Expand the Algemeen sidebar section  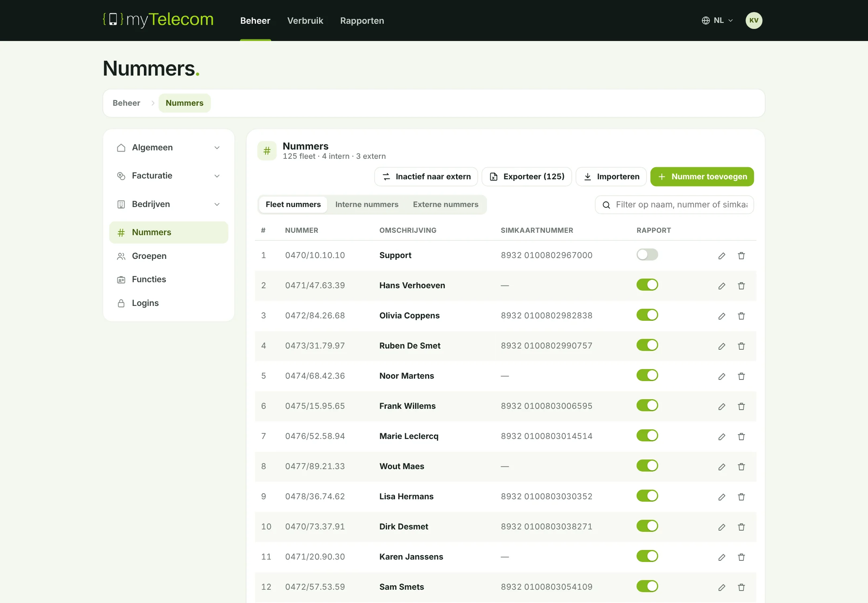(x=169, y=148)
